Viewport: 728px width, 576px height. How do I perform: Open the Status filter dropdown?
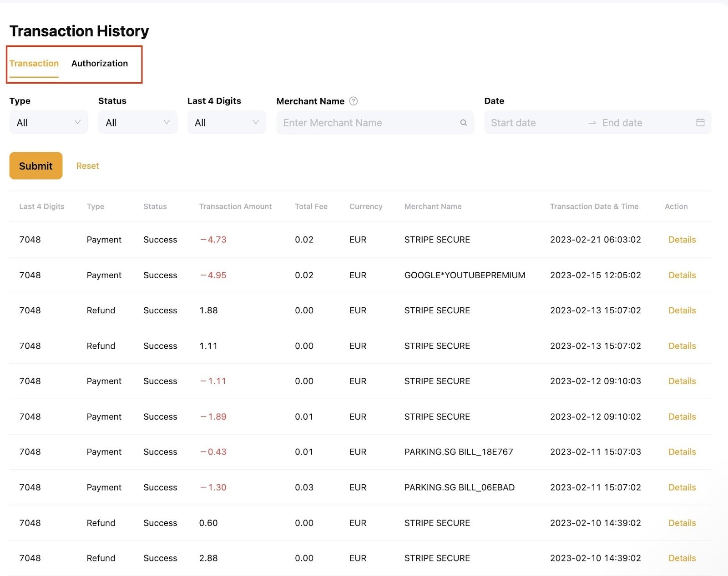[x=137, y=123]
